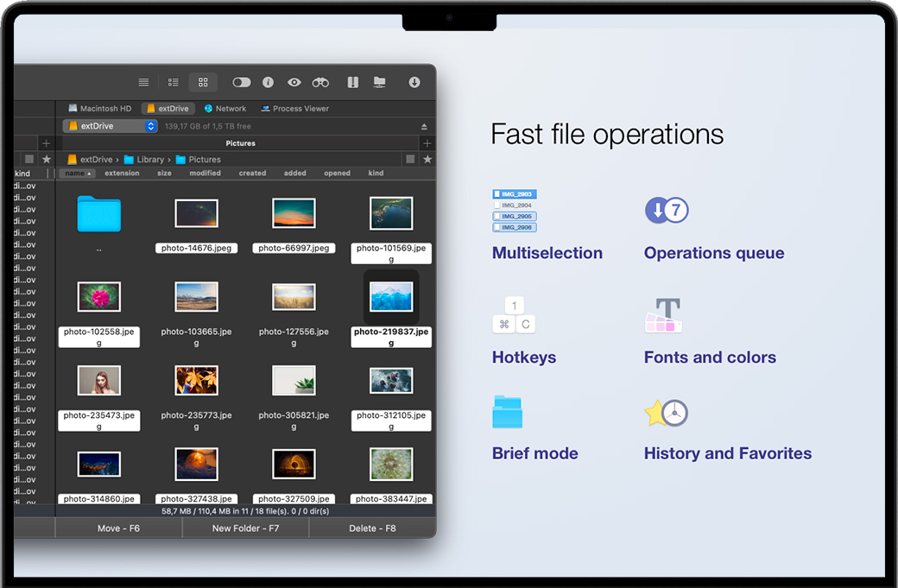The height and width of the screenshot is (588, 898).
Task: Add new tab with right plus button
Action: pos(427,143)
